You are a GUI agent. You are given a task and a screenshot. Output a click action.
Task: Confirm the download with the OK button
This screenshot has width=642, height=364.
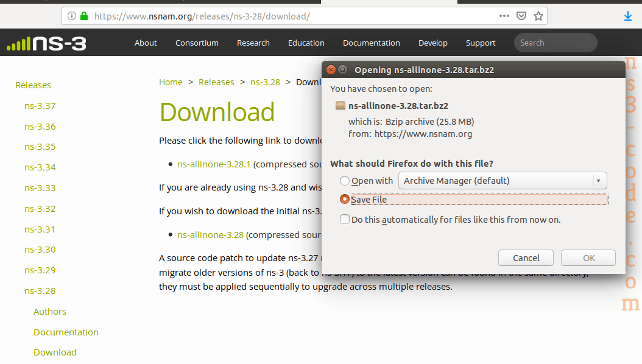click(x=588, y=257)
